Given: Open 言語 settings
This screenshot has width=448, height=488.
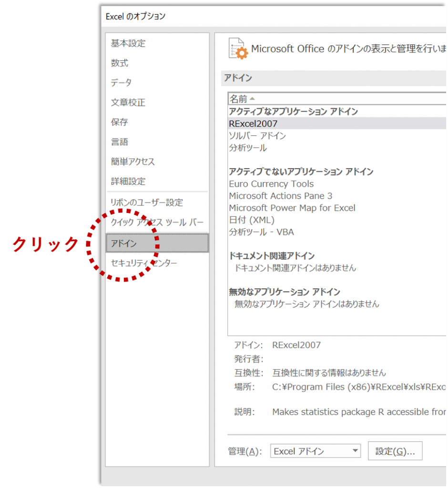Looking at the screenshot, I should click(x=120, y=142).
